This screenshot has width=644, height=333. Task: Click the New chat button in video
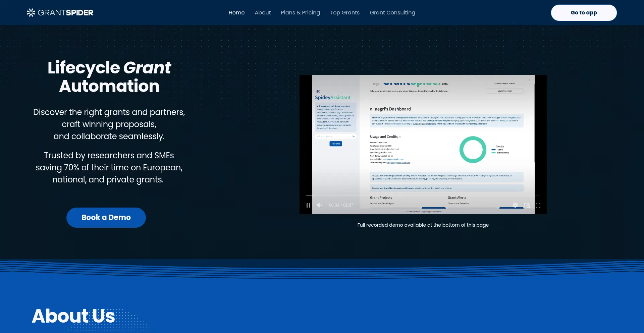click(335, 144)
